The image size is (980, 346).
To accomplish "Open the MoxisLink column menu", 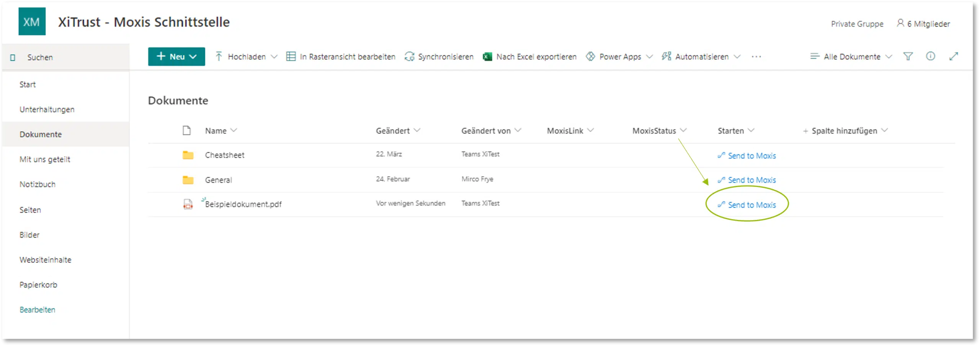I will 591,130.
